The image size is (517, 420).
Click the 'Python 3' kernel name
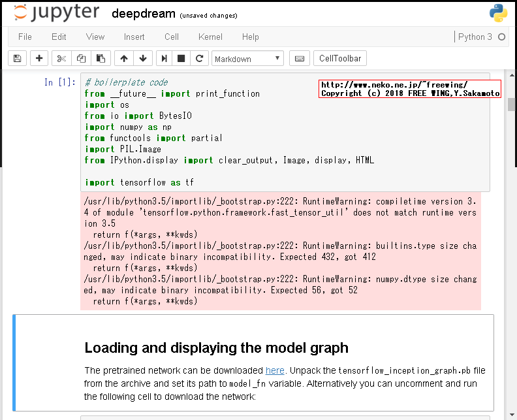pyautogui.click(x=475, y=37)
